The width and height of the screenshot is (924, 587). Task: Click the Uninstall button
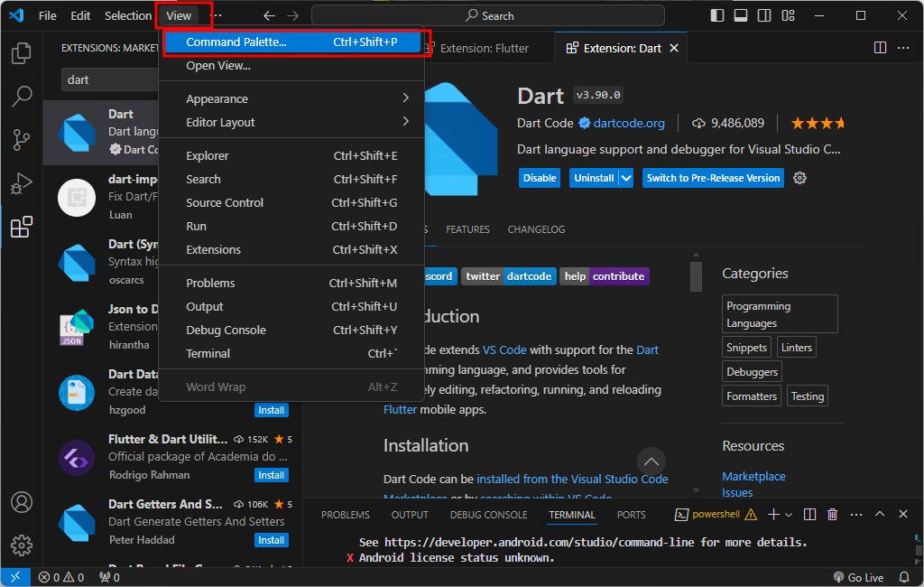tap(594, 178)
